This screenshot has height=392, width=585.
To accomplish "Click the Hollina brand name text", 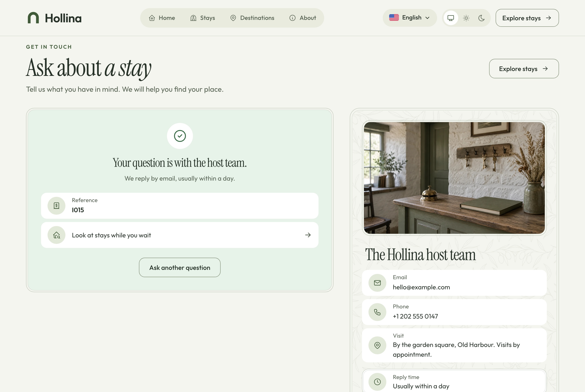I will click(x=63, y=18).
